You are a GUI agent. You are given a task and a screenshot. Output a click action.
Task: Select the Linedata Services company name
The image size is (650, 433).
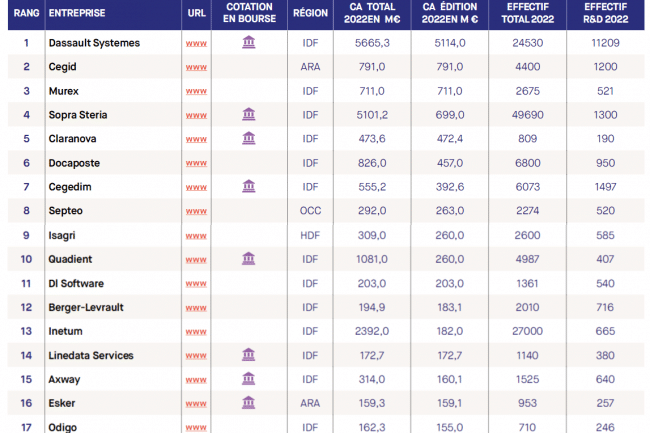click(91, 356)
